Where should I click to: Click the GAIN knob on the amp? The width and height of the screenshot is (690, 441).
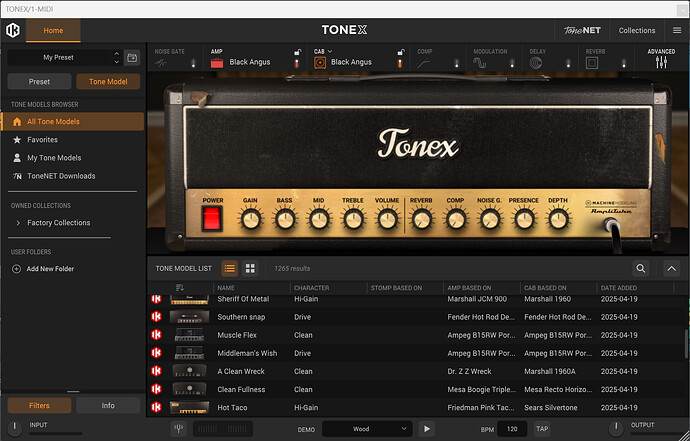point(250,219)
